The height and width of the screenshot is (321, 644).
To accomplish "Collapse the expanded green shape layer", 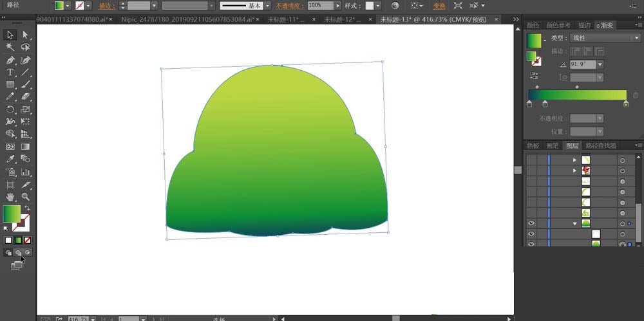I will coord(574,223).
